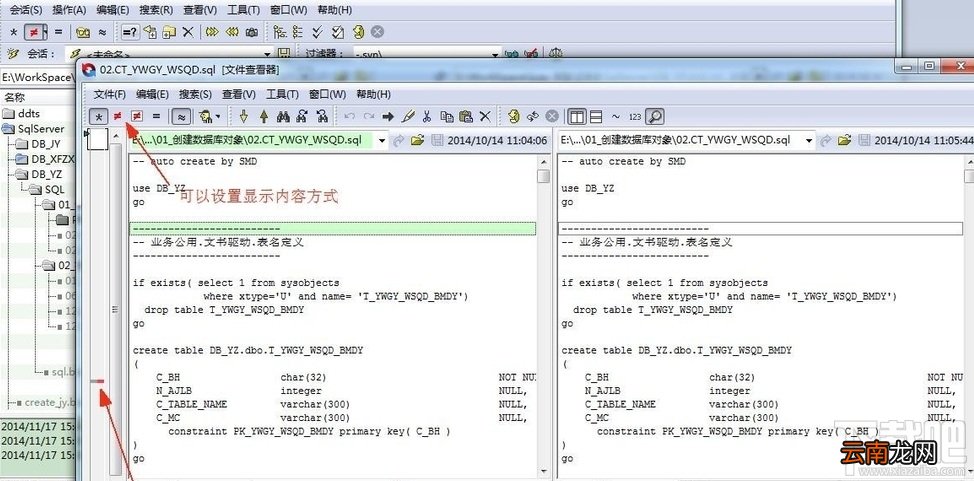Click the clipboard Paste icon

tap(466, 116)
